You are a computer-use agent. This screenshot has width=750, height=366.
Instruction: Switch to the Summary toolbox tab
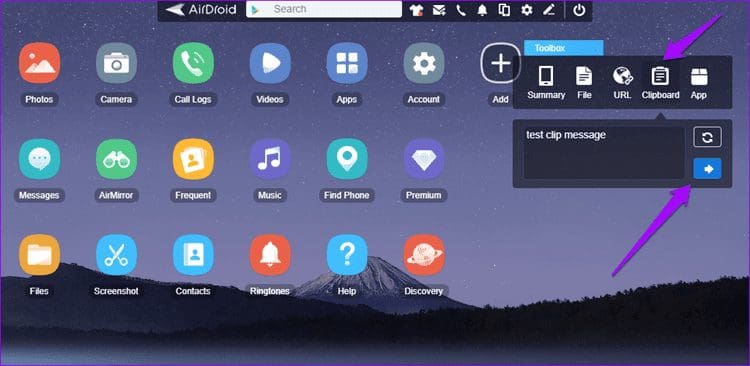(546, 83)
